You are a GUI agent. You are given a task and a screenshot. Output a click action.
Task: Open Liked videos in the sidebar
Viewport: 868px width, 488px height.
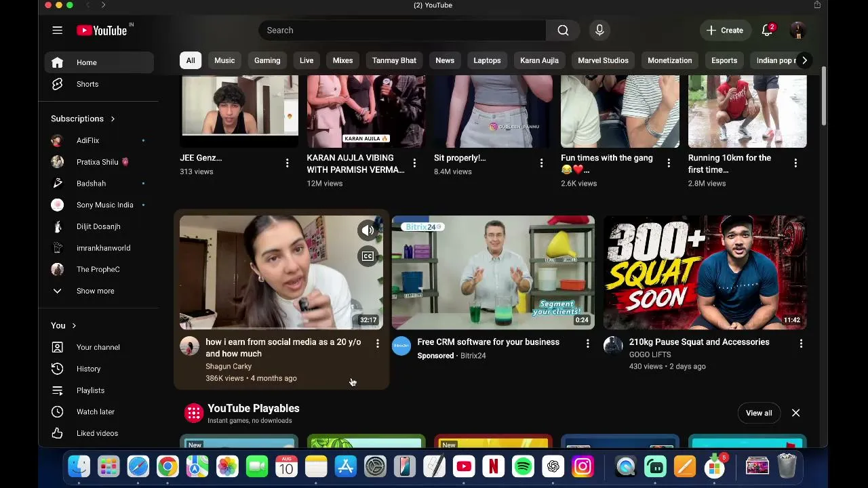pos(99,433)
